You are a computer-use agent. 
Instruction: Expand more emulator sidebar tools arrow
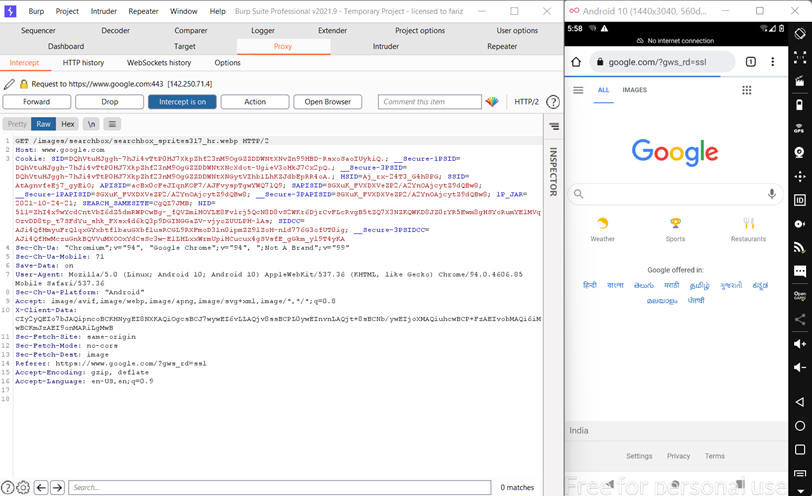(x=800, y=491)
